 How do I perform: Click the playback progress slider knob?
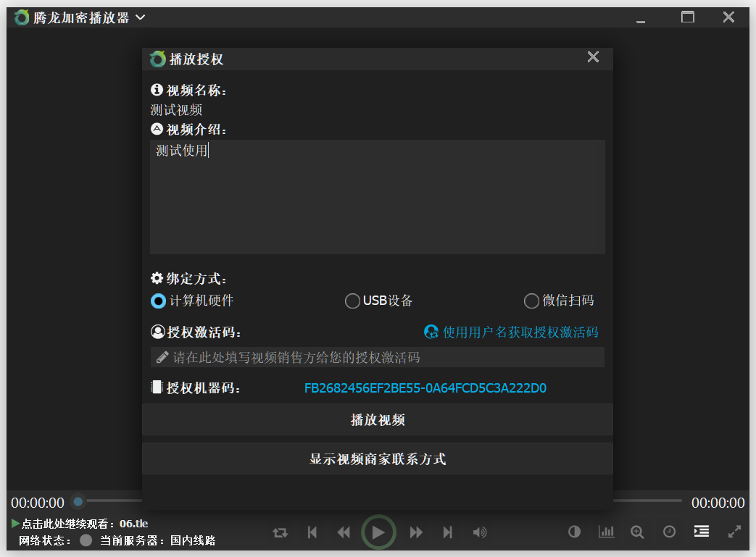coord(78,501)
